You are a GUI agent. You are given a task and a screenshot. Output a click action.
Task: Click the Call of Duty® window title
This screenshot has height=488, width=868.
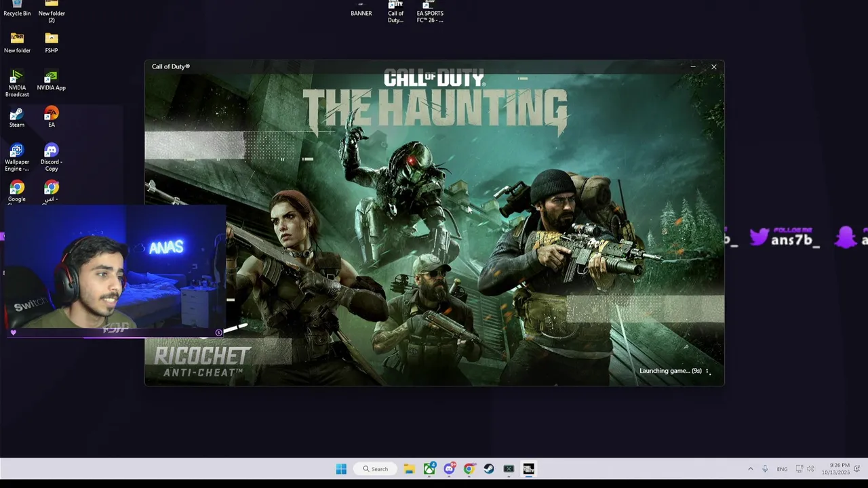click(171, 66)
